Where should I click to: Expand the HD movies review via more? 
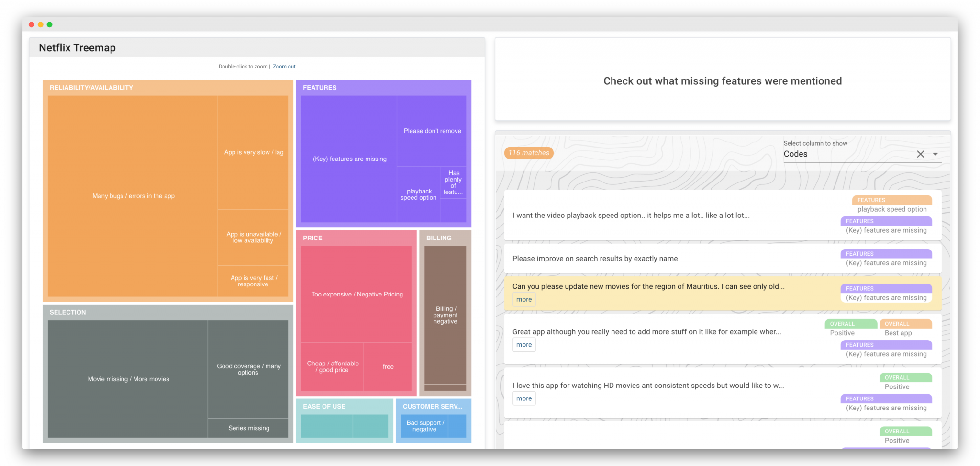pyautogui.click(x=524, y=398)
